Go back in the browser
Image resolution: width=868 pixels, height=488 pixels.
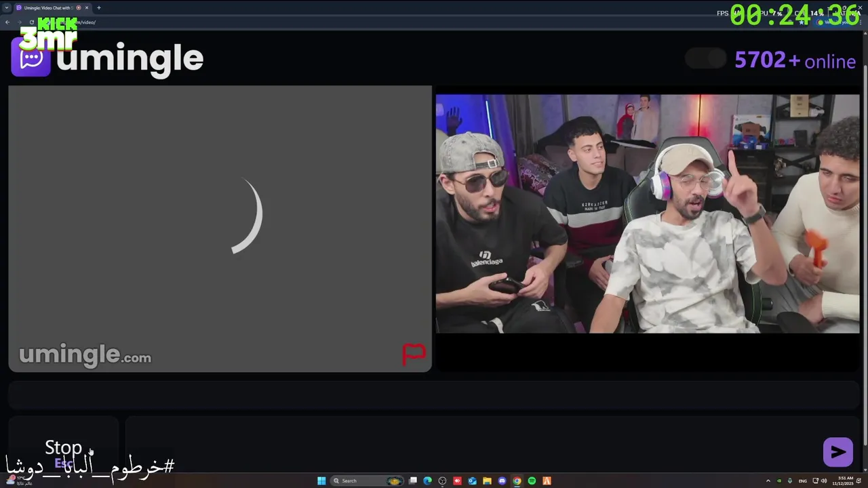point(7,22)
